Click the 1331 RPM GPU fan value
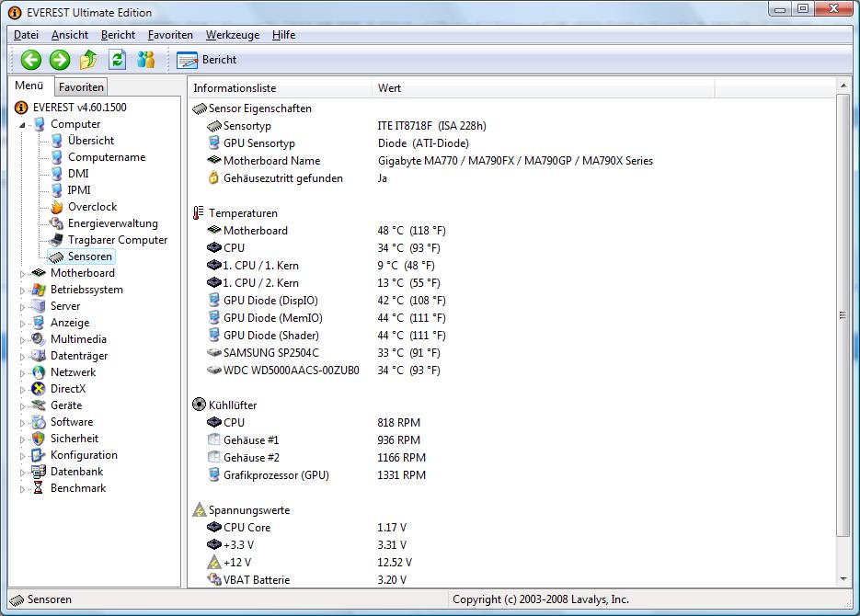The image size is (860, 616). [401, 475]
